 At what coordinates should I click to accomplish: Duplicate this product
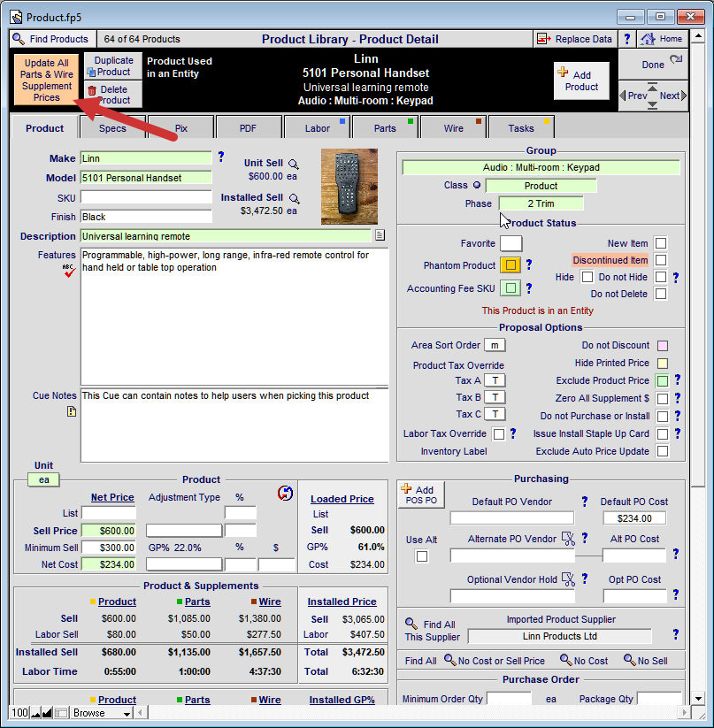(113, 66)
